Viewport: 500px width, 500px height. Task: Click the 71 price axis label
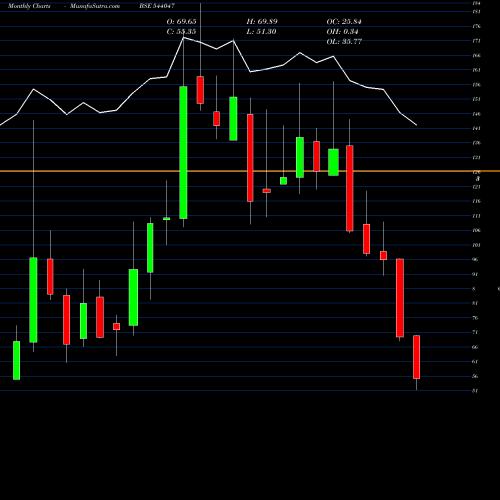tap(475, 332)
